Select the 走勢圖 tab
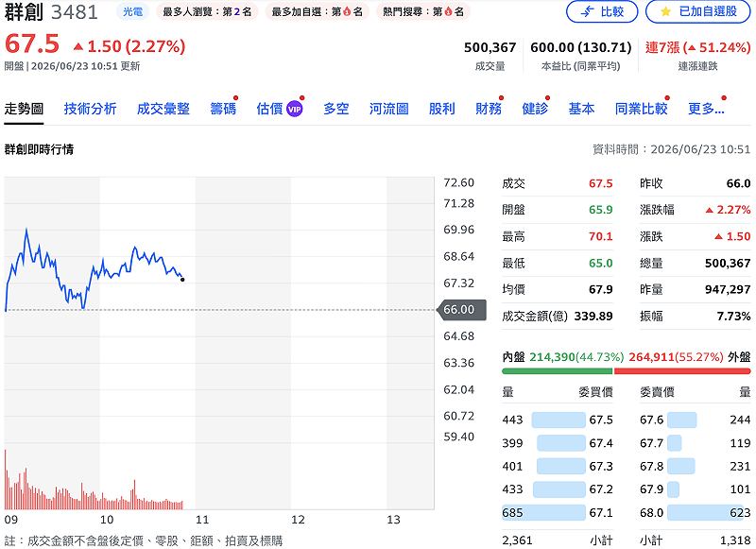Image resolution: width=756 pixels, height=549 pixels. click(x=24, y=109)
